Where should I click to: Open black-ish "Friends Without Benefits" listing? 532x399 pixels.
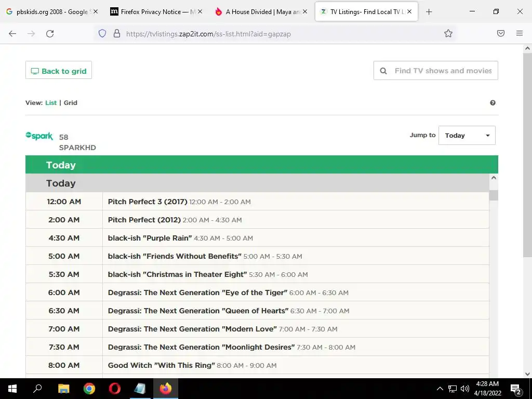[175, 256]
